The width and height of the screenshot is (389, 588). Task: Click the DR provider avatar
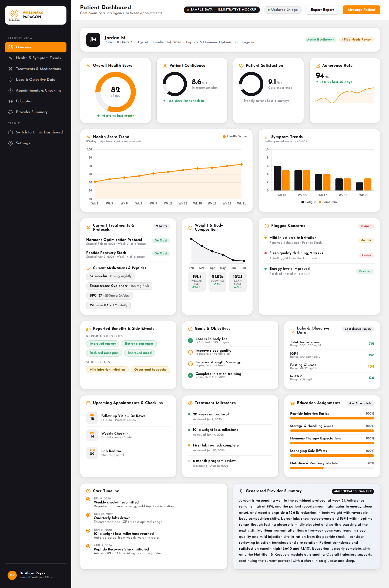click(12, 575)
